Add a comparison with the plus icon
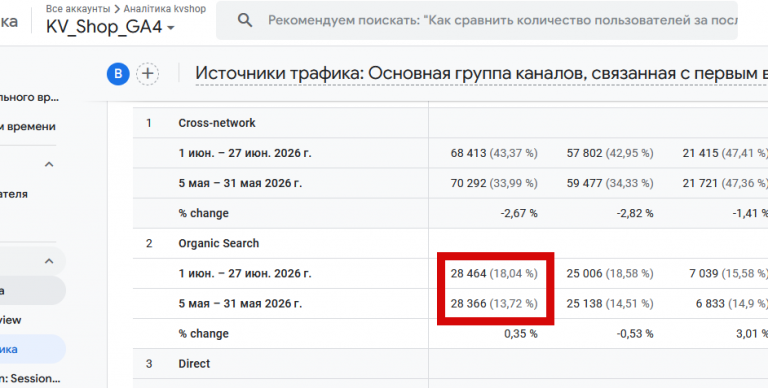Image resolution: width=768 pixels, height=388 pixels. [147, 74]
